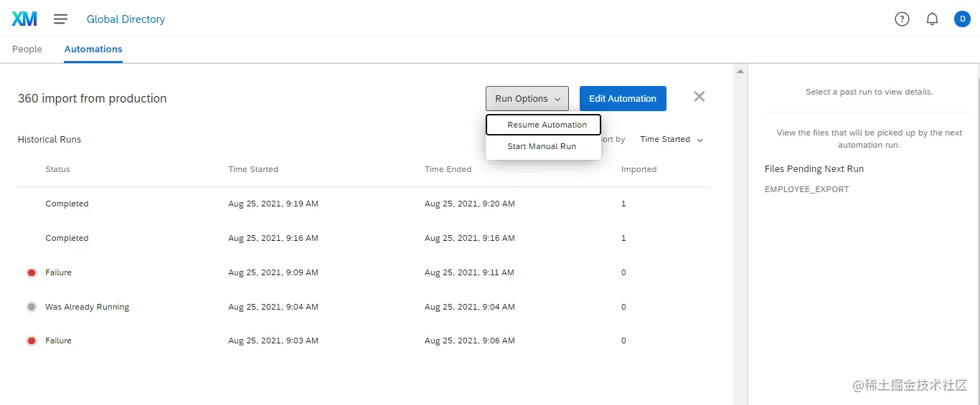The image size is (980, 405).
Task: Open the Global Directory link
Action: 126,19
